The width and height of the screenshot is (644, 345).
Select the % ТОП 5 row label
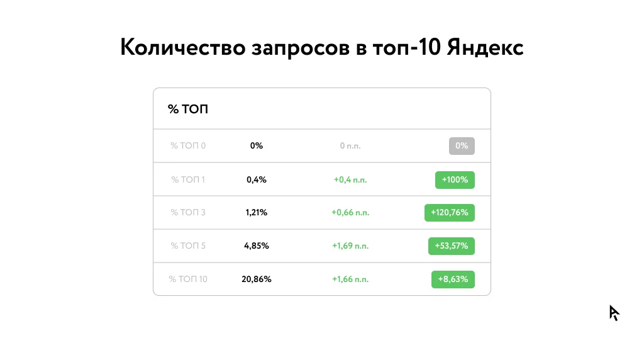pyautogui.click(x=188, y=246)
